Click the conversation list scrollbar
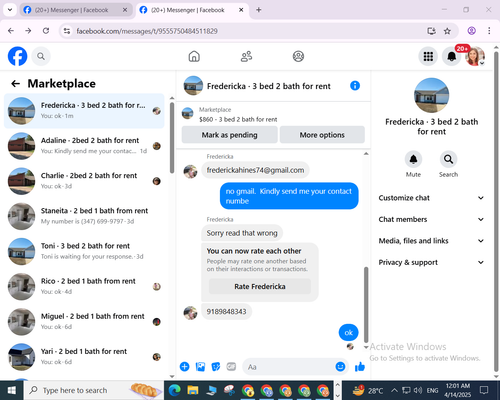 coord(172,138)
